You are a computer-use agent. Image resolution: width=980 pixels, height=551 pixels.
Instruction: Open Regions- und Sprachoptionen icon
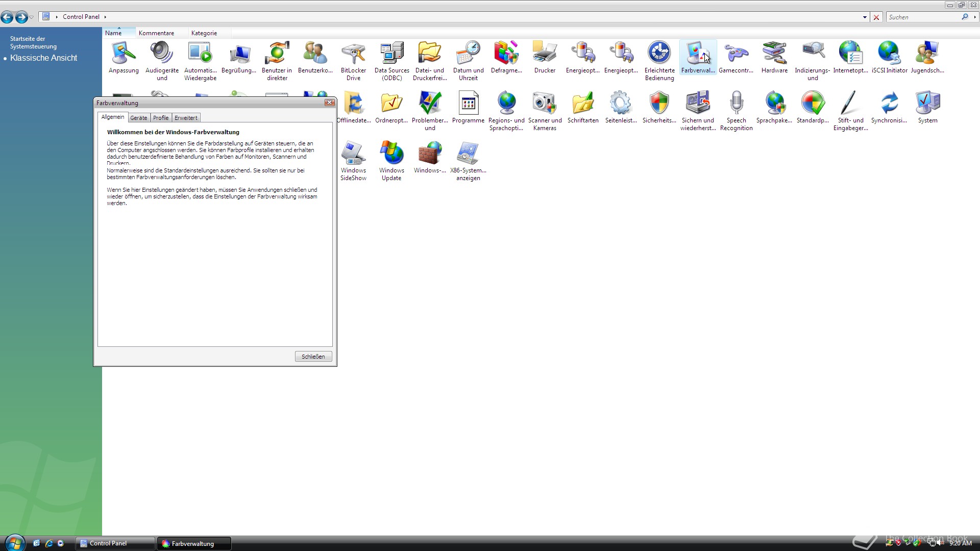click(506, 111)
